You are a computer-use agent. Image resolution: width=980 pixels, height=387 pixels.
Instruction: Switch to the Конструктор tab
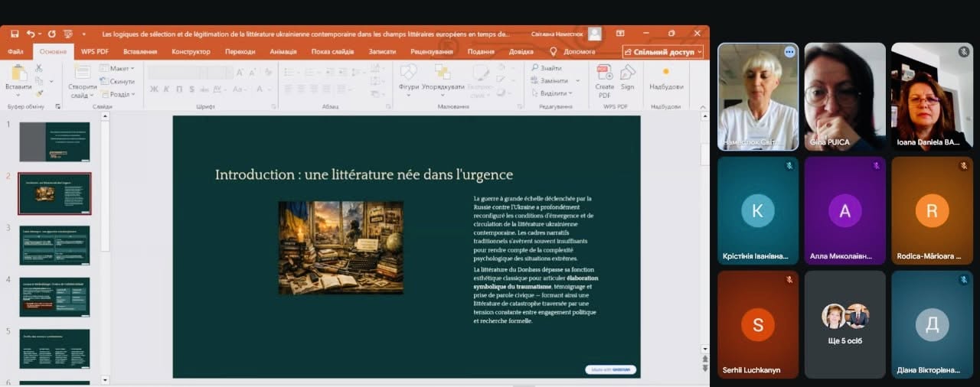pos(191,52)
